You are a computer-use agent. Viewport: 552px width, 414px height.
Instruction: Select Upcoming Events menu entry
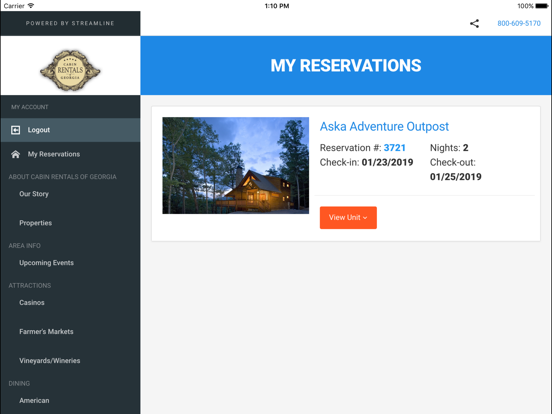point(46,263)
